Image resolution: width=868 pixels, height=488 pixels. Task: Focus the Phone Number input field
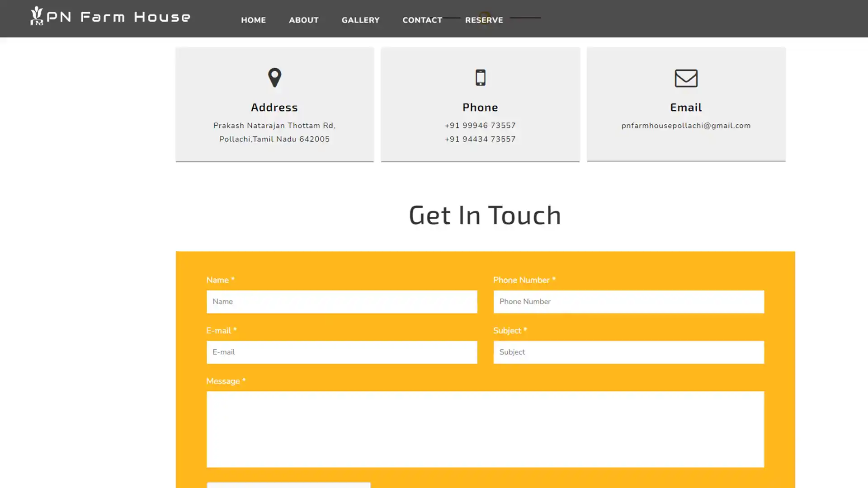pos(628,301)
